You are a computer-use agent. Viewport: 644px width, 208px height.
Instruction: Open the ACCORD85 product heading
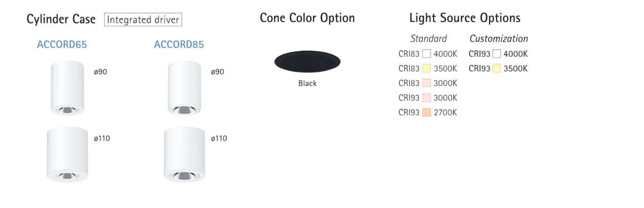(179, 44)
